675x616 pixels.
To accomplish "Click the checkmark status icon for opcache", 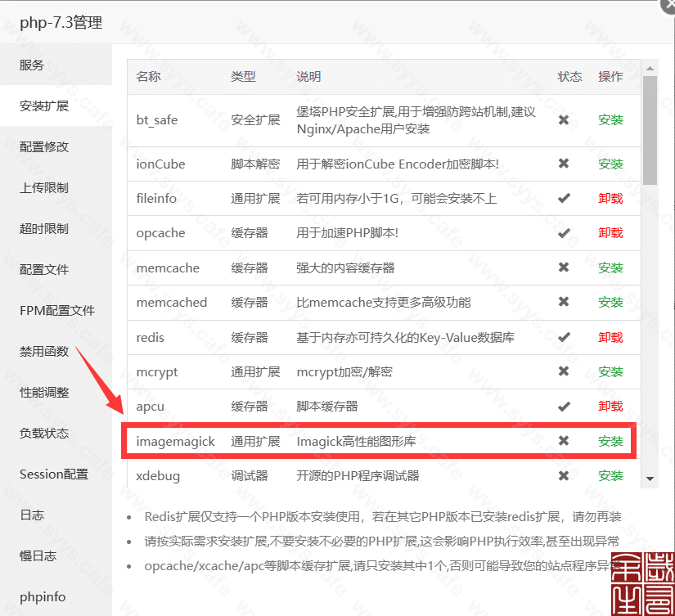I will [564, 233].
